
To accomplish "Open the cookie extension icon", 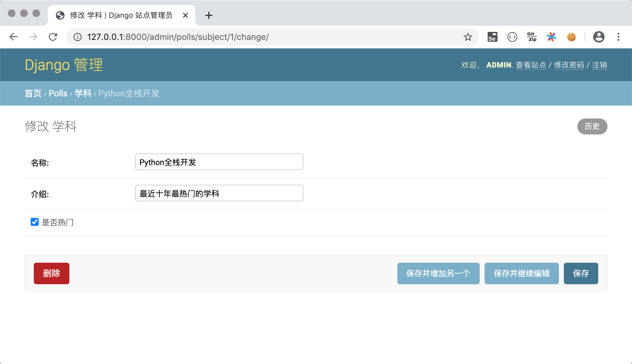I will point(571,37).
